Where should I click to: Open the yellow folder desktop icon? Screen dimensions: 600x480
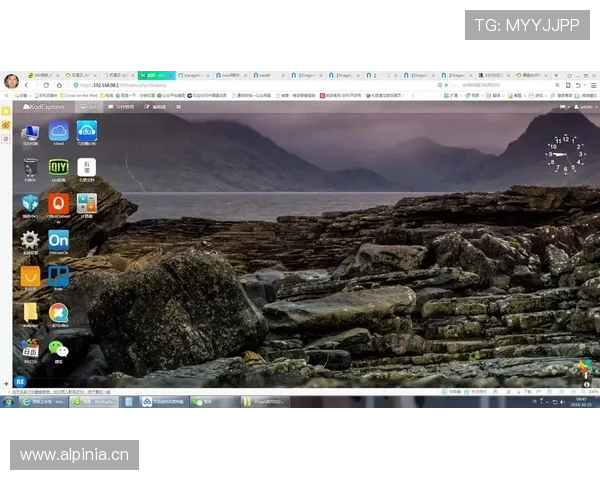tap(30, 312)
